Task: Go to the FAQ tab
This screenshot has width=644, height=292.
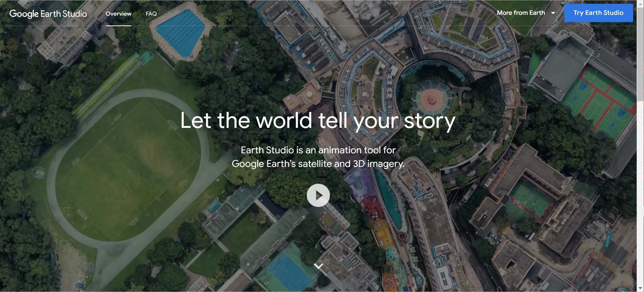Action: coord(151,14)
